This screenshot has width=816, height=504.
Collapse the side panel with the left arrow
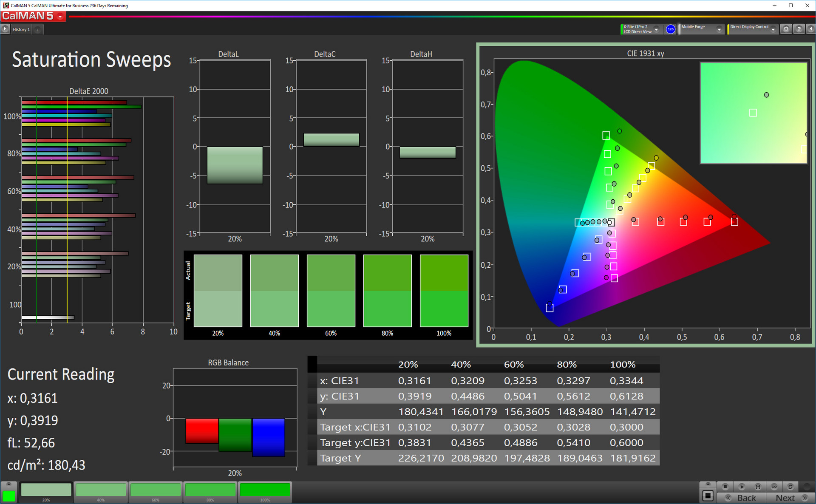810,29
